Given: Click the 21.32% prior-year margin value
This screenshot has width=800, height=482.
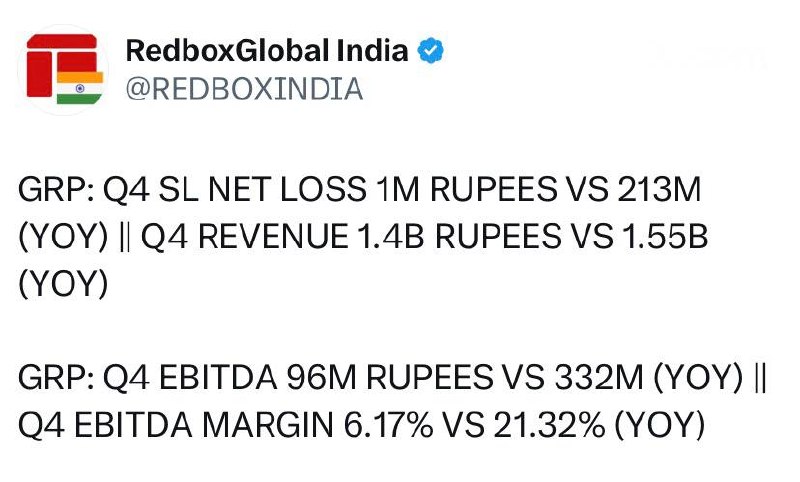Looking at the screenshot, I should (x=549, y=425).
